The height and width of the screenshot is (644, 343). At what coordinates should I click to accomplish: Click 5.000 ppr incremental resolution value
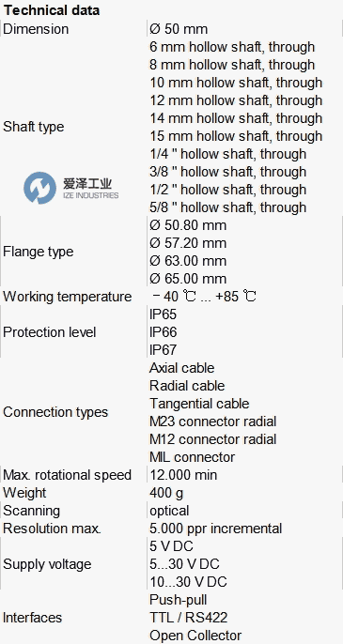tap(215, 529)
